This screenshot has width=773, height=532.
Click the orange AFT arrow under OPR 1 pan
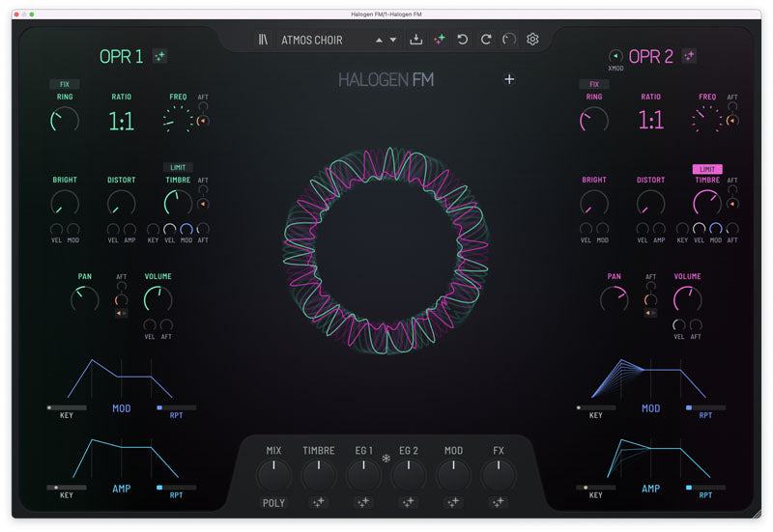tap(121, 313)
